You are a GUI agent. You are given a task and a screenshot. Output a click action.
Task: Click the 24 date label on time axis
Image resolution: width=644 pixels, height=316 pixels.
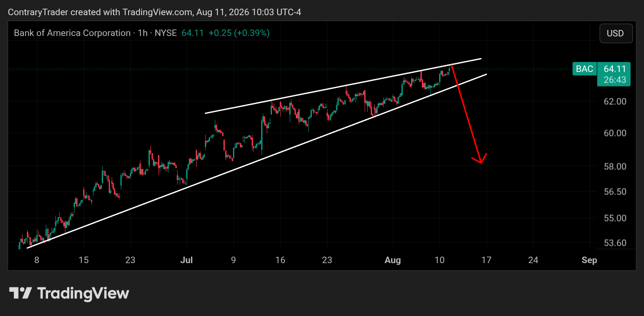point(533,260)
